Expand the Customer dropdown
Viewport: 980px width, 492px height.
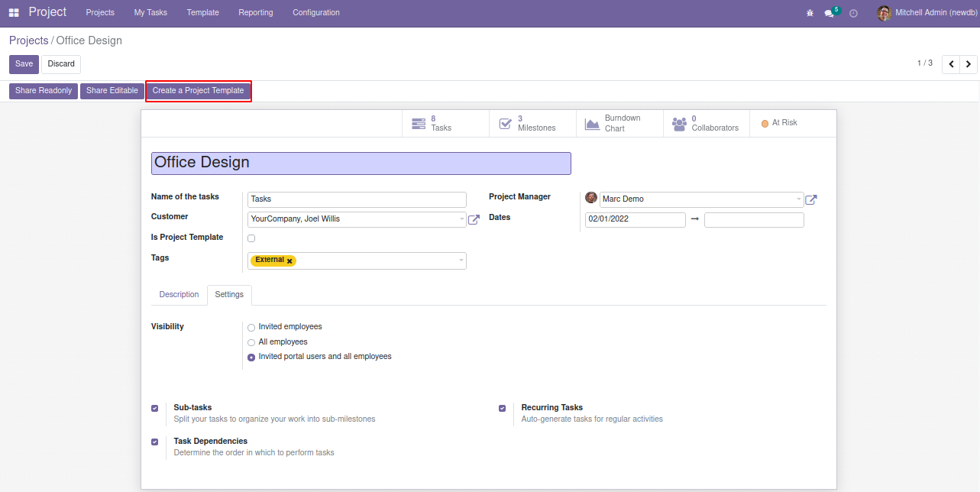pyautogui.click(x=461, y=220)
